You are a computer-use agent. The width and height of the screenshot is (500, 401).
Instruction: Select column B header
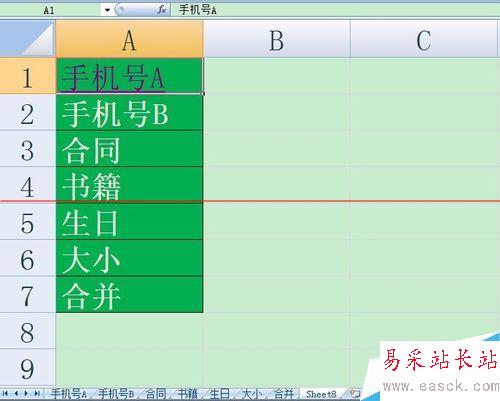[277, 40]
